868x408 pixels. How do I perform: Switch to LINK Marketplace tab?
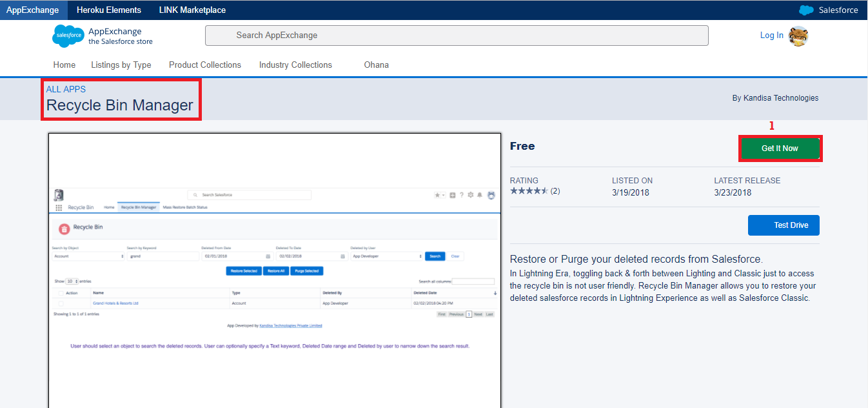point(193,10)
